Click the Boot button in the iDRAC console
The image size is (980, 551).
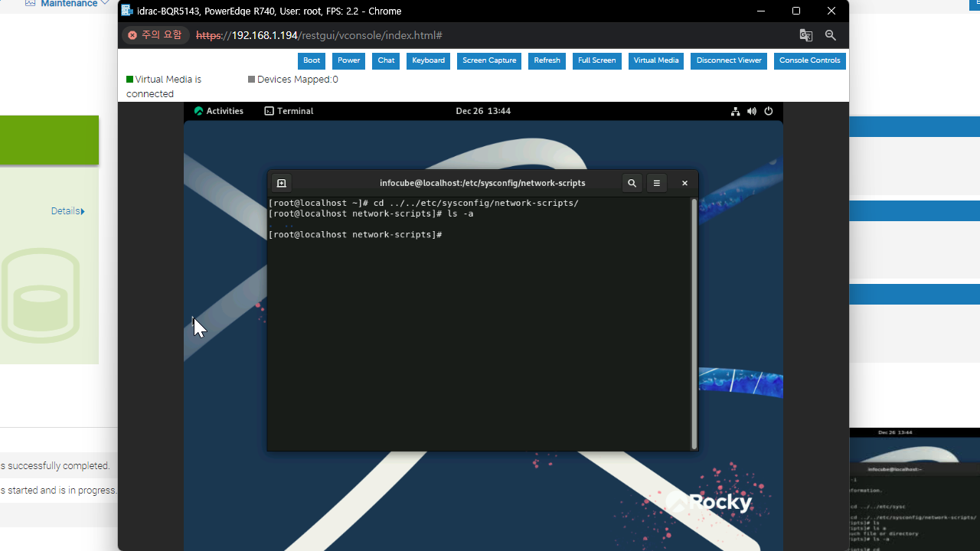click(312, 60)
